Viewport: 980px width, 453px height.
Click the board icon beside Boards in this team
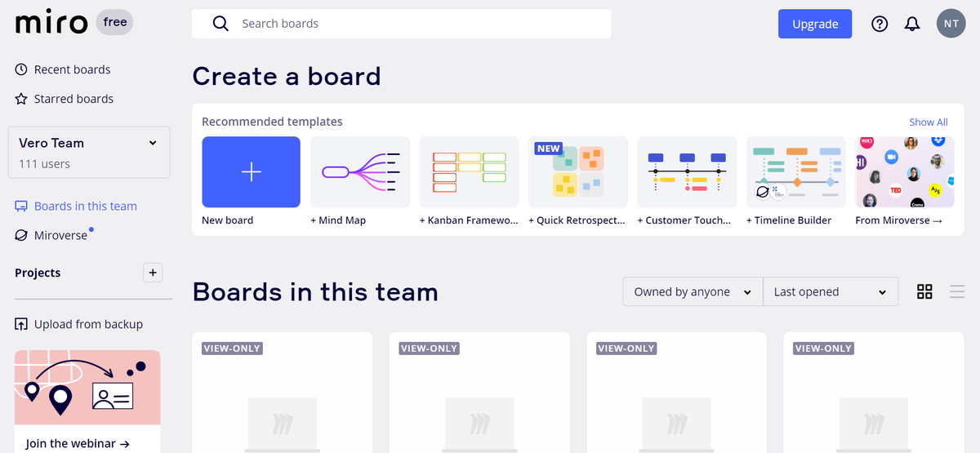click(21, 207)
